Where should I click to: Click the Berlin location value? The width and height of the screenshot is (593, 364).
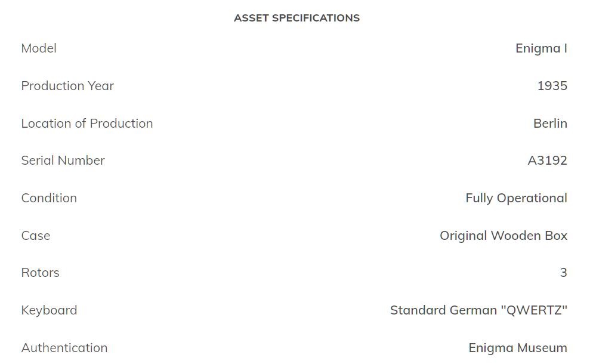[550, 124]
